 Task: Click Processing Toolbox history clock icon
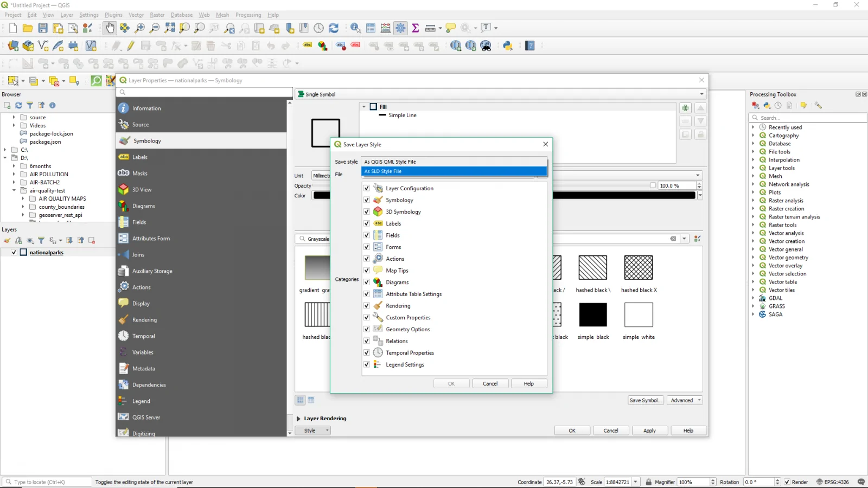[778, 105]
